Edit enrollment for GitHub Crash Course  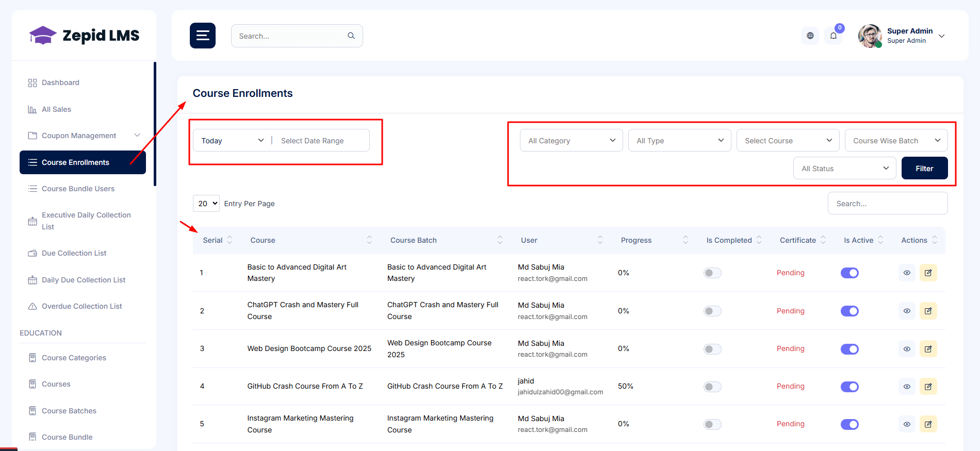click(928, 387)
